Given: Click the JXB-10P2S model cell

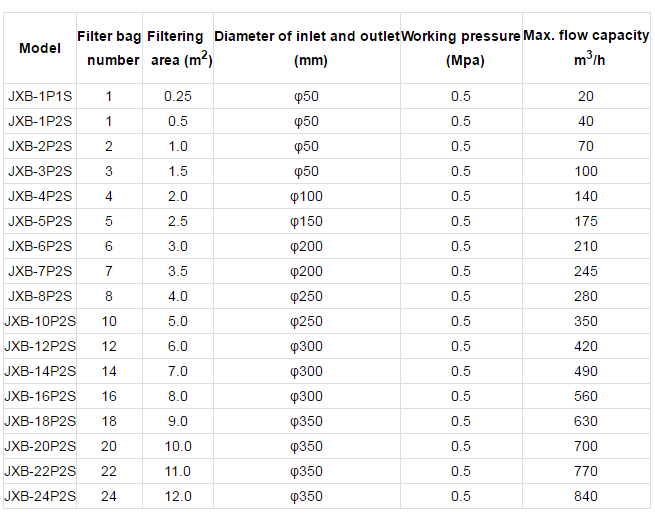Looking at the screenshot, I should [40, 321].
